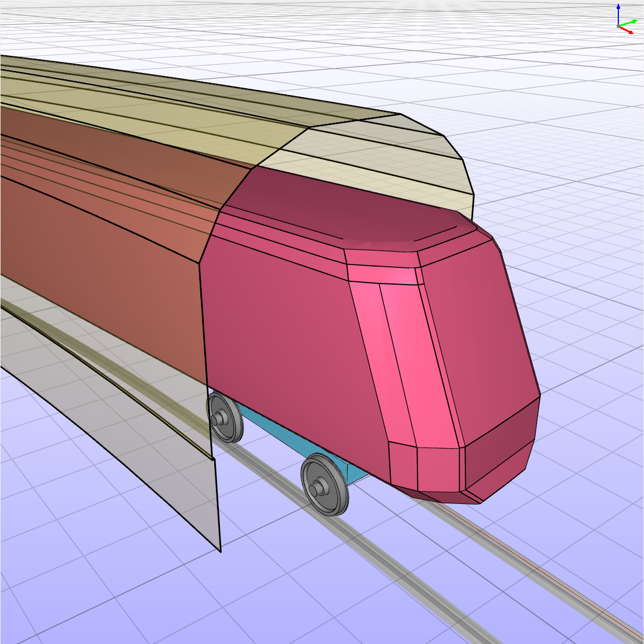Select the front gray train wheel
Screen dimensions: 644x644
coord(324,483)
